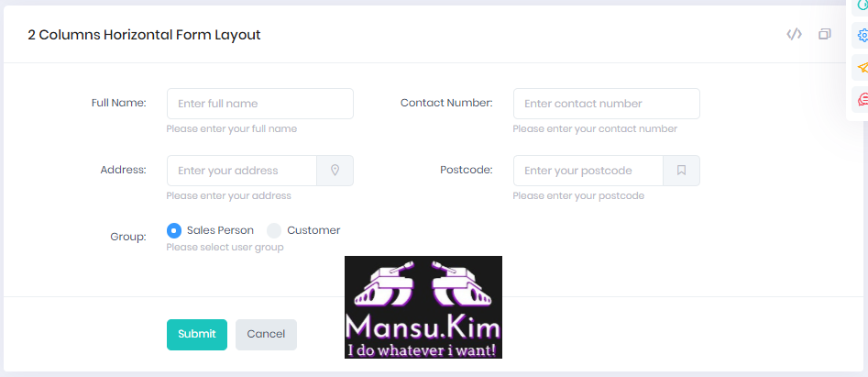Click the Mansu.Kim tank logo image

point(423,306)
